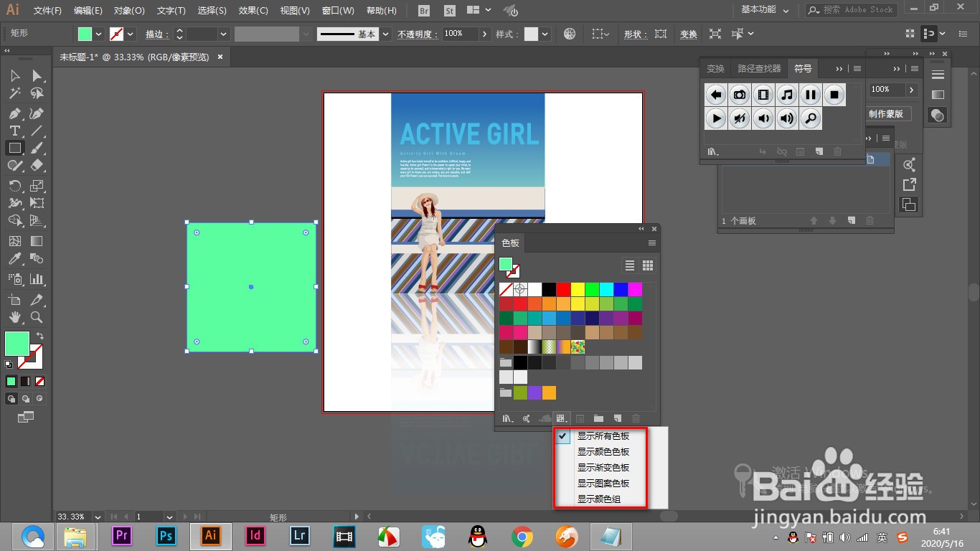Select the Lasso tool
The height and width of the screenshot is (551, 980).
pyautogui.click(x=37, y=94)
